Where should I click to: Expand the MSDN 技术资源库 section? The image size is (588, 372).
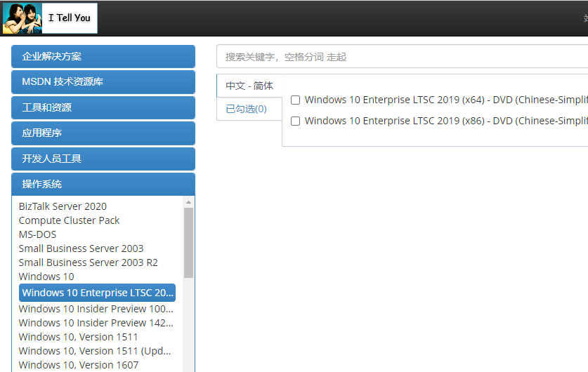click(103, 82)
